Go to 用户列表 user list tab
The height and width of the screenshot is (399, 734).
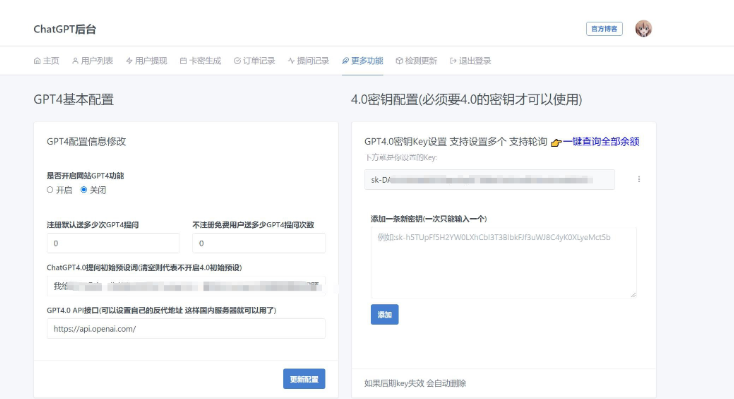tap(92, 61)
